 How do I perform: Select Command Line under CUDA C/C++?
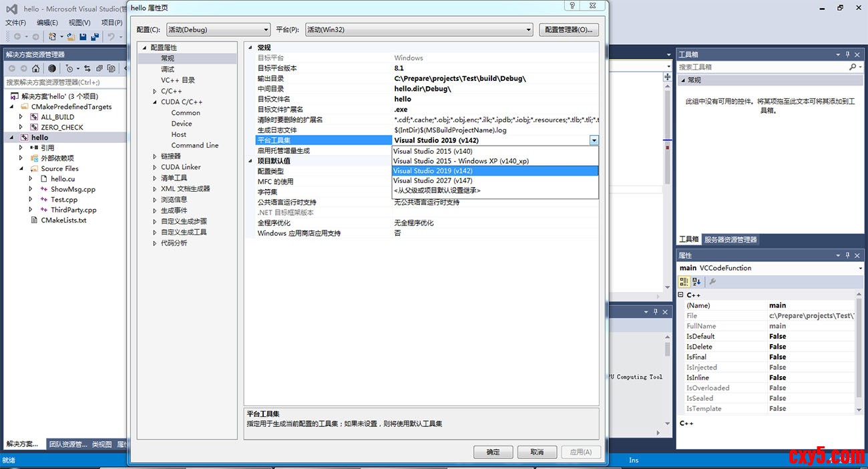point(194,145)
